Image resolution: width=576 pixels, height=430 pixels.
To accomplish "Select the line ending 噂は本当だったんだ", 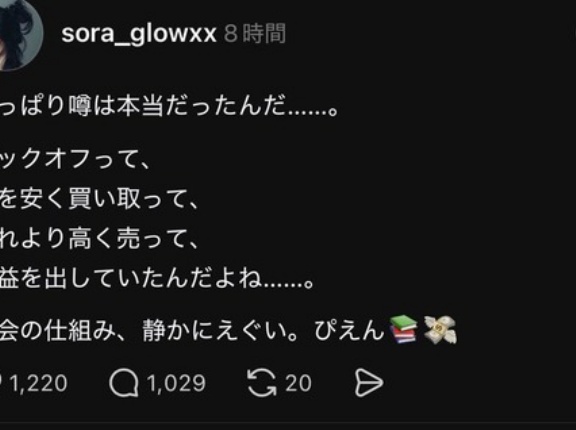I will [x=168, y=106].
